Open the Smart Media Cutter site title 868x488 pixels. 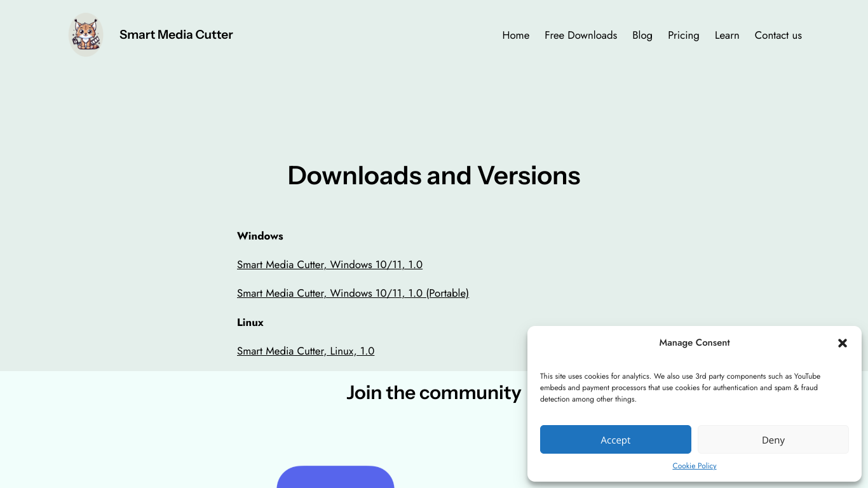click(176, 35)
